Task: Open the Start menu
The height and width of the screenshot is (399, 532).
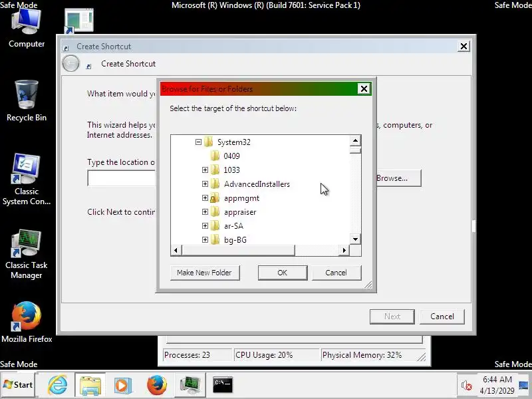Action: coord(18,385)
